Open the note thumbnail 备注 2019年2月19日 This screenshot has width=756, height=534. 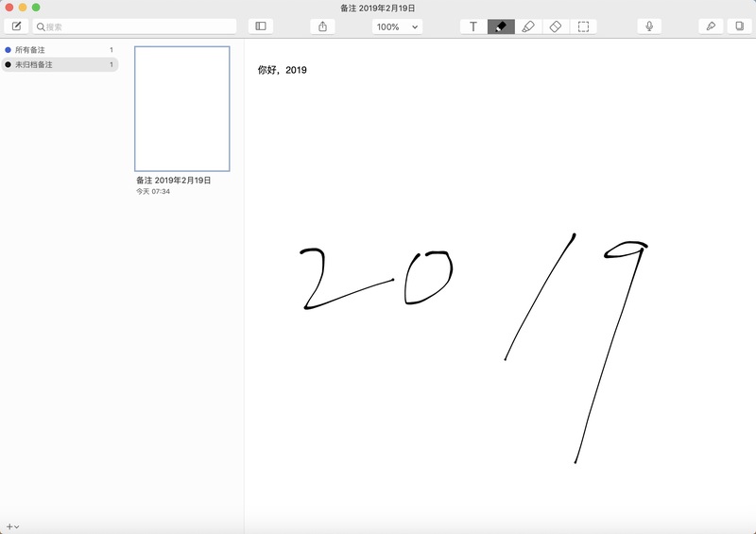(x=182, y=109)
